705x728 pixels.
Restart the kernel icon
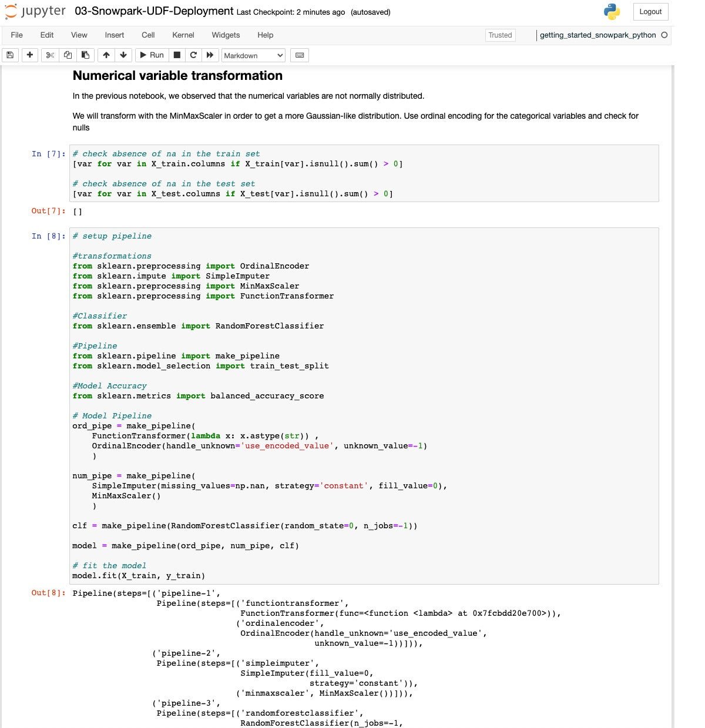tap(193, 55)
